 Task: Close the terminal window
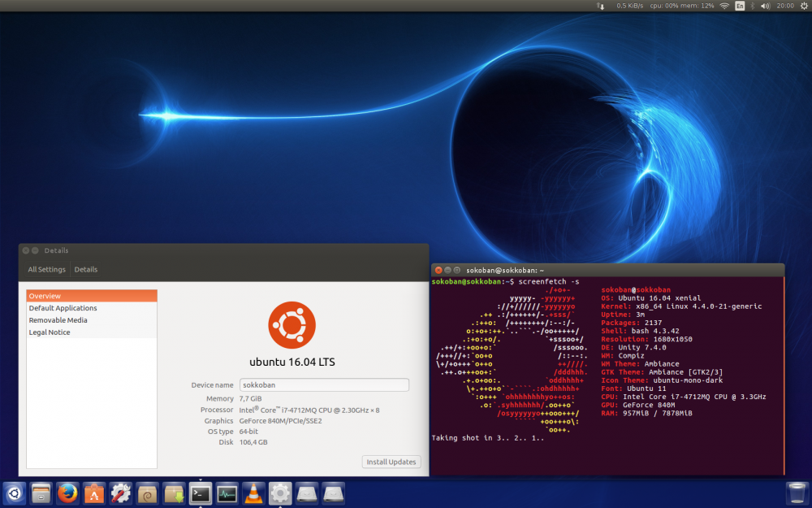pyautogui.click(x=438, y=270)
